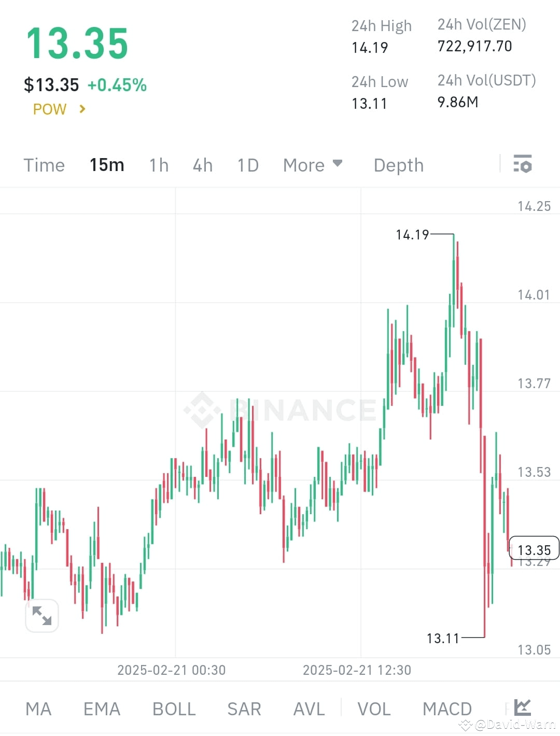Switch to the 1h timeframe
This screenshot has height=736, width=560.
tap(158, 165)
